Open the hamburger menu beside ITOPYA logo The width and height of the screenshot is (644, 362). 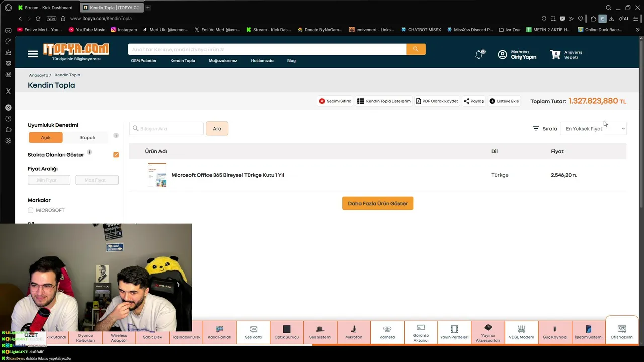[33, 54]
